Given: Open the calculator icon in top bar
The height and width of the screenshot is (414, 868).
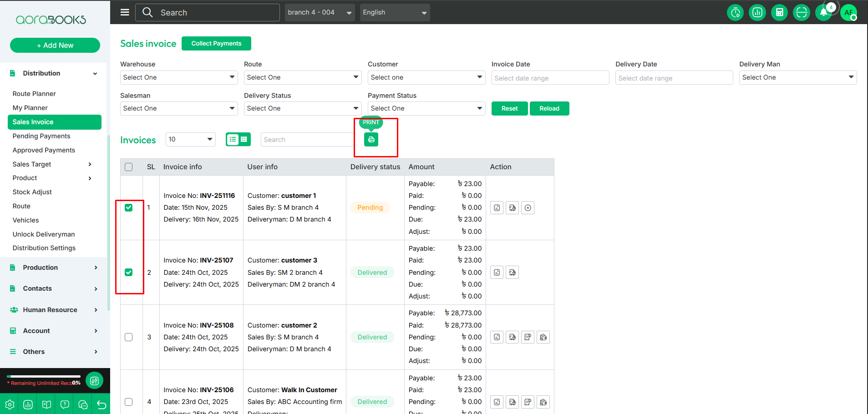Looking at the screenshot, I should [x=779, y=13].
